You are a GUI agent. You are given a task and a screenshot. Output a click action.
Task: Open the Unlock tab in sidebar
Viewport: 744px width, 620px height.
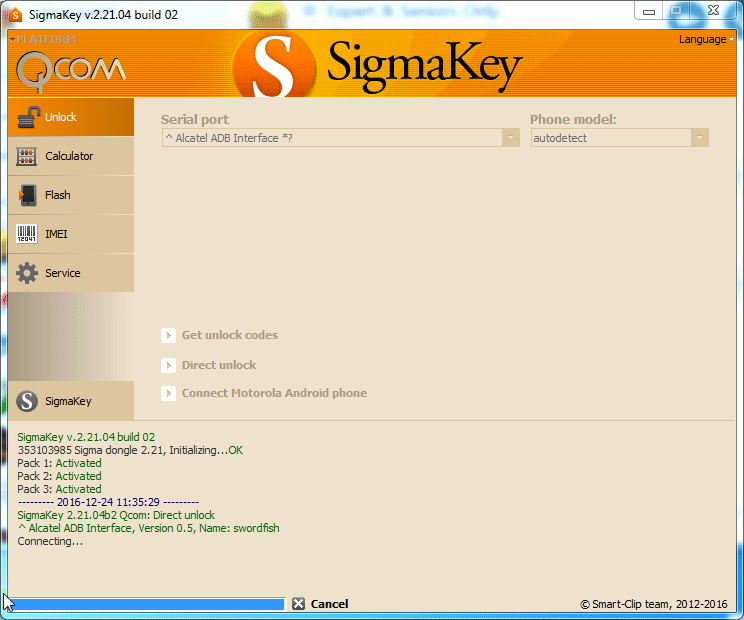click(71, 117)
